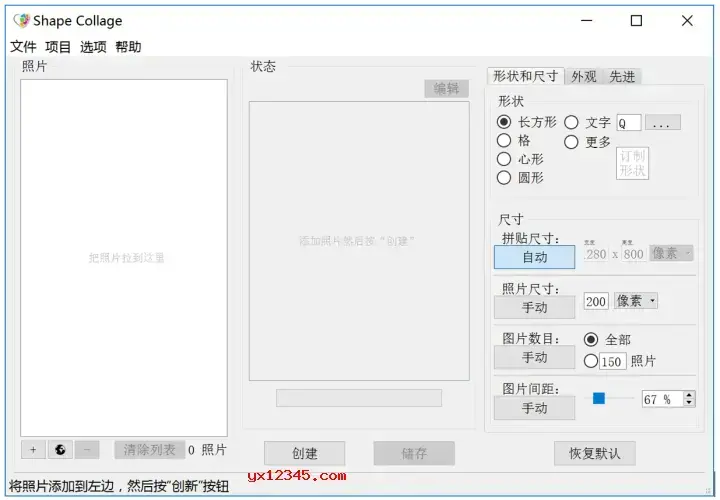
Task: Click the 手动 button under 照片尺寸
Action: point(534,307)
